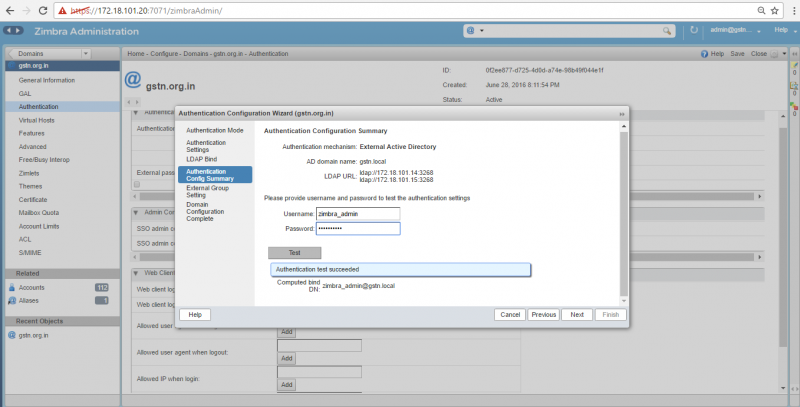Click Close in the top toolbar
The height and width of the screenshot is (407, 800).
point(759,54)
